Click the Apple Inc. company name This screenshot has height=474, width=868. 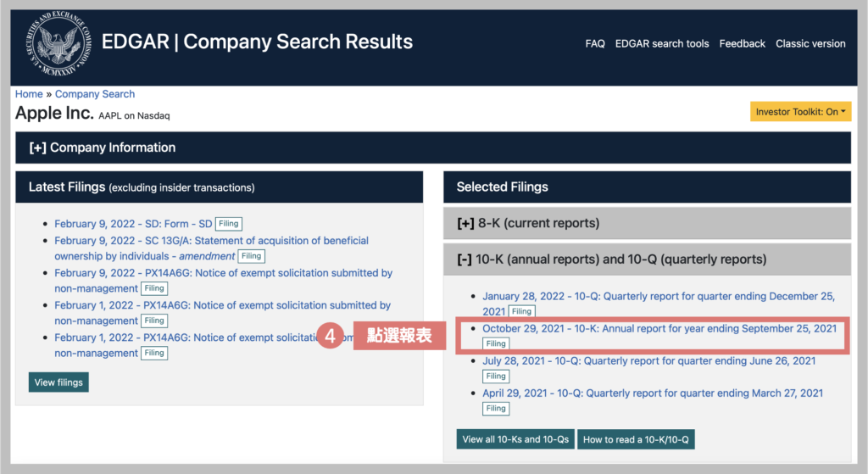tap(54, 113)
